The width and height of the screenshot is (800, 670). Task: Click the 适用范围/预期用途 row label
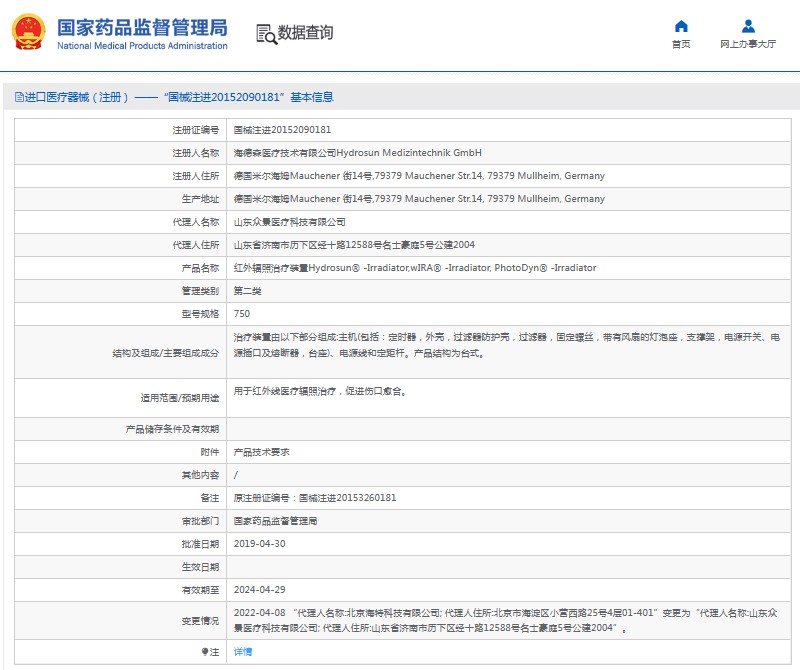(x=180, y=398)
